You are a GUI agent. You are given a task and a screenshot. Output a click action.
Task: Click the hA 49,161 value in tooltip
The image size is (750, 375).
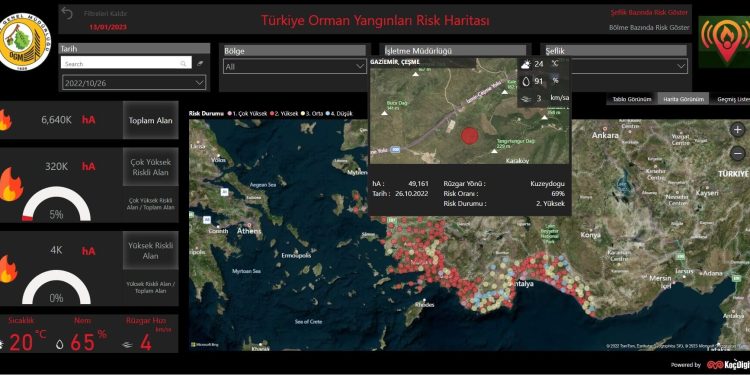click(419, 184)
